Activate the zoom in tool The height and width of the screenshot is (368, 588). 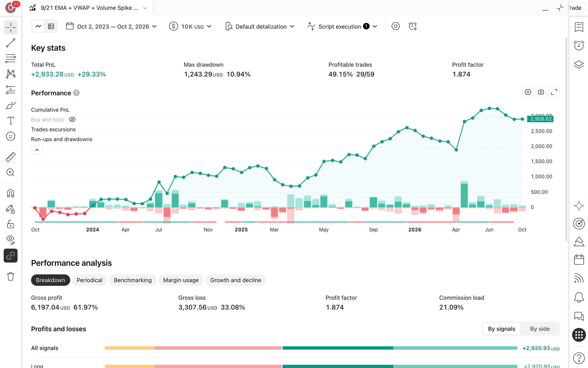coord(11,172)
